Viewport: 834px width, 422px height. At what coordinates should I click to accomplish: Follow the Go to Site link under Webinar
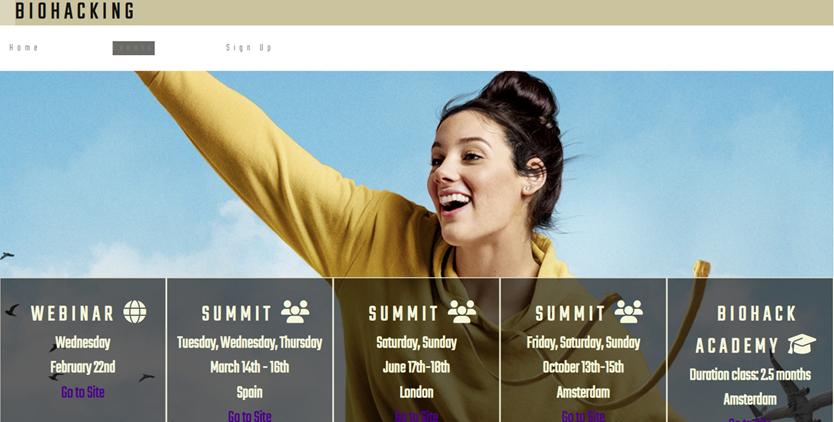click(83, 393)
